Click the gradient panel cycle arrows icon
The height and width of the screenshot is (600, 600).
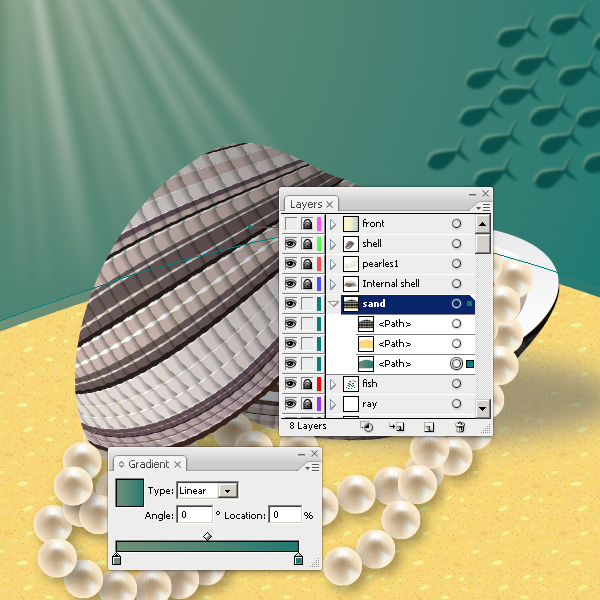[x=121, y=465]
